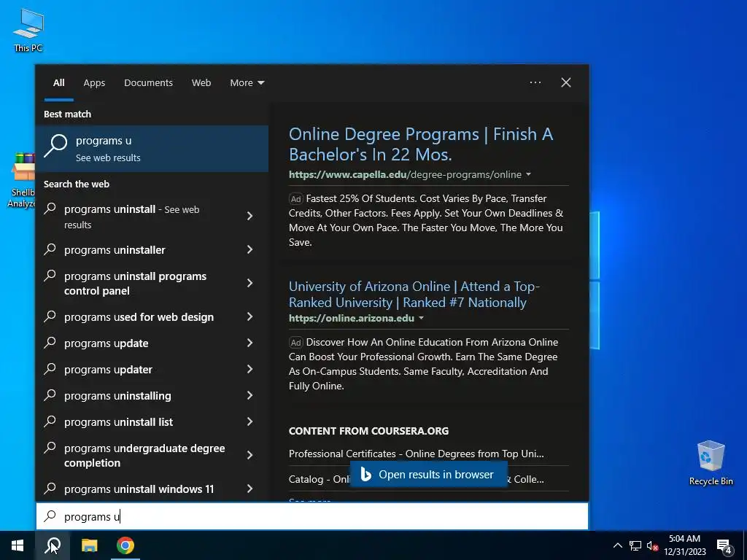Open 'University of Arizona Online' headline link

pos(414,295)
